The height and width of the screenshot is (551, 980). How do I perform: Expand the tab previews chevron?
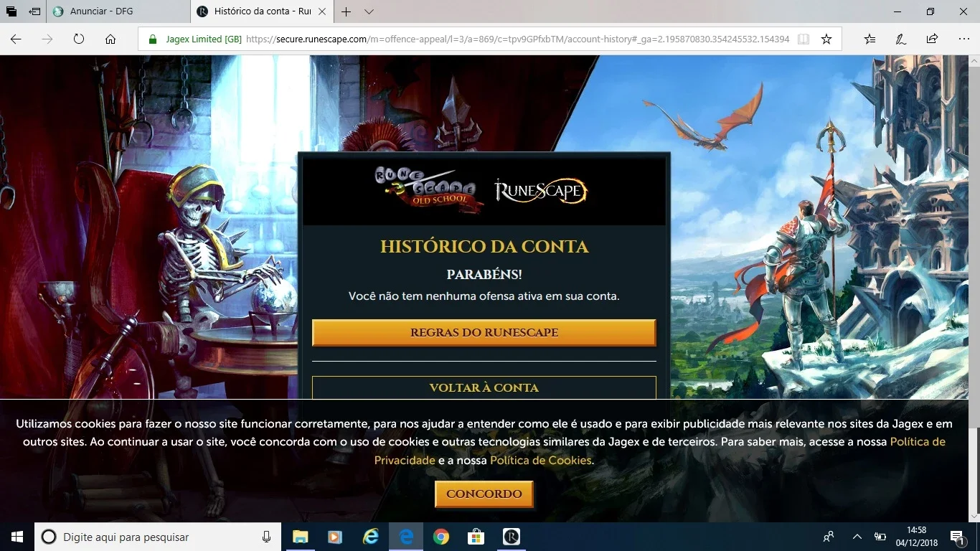click(369, 11)
